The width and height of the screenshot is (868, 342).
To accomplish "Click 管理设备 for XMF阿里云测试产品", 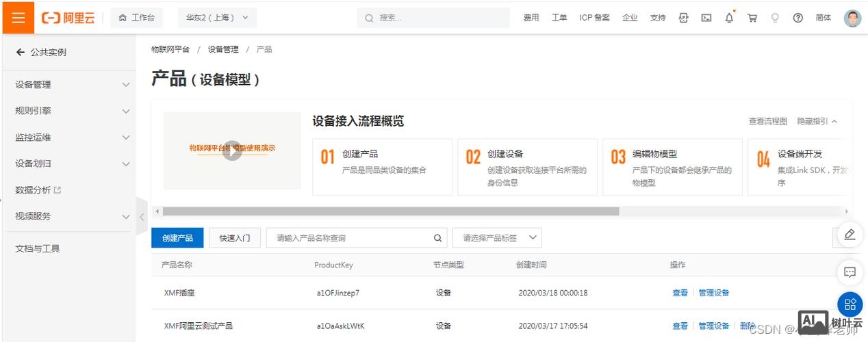I will (x=714, y=326).
